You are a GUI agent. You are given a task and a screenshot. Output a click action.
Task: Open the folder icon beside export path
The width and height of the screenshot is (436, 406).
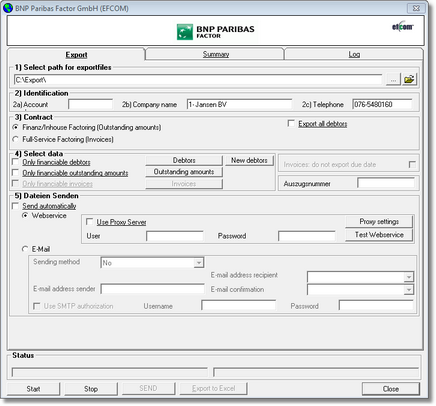409,79
